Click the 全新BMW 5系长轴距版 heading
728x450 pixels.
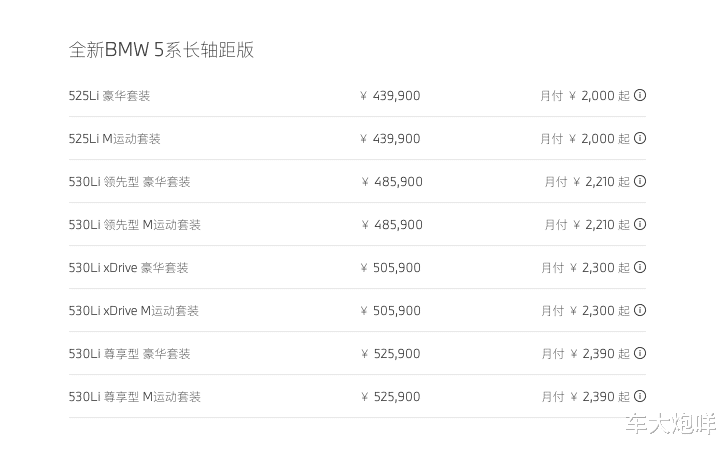click(x=161, y=49)
